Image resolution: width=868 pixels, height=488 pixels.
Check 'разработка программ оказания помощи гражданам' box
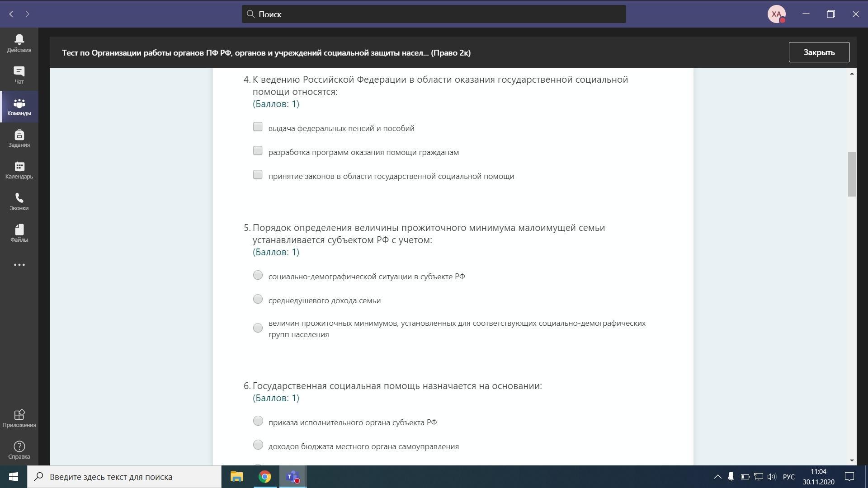[x=258, y=151]
